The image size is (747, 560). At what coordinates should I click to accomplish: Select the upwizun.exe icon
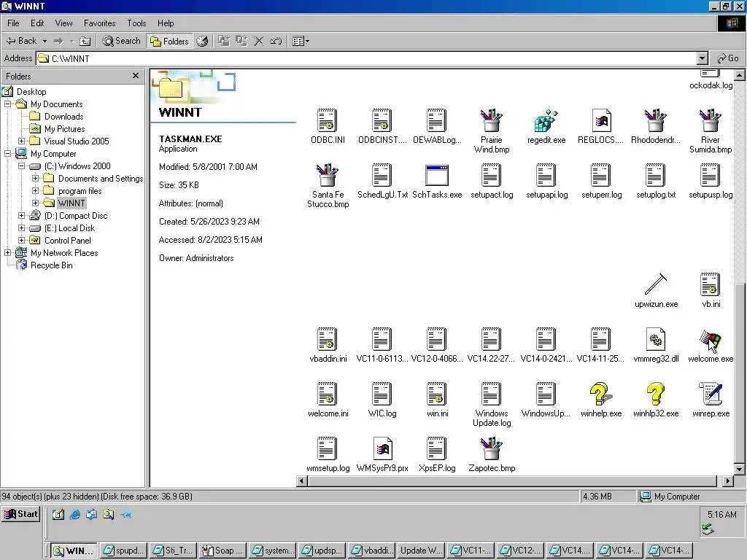click(x=655, y=284)
